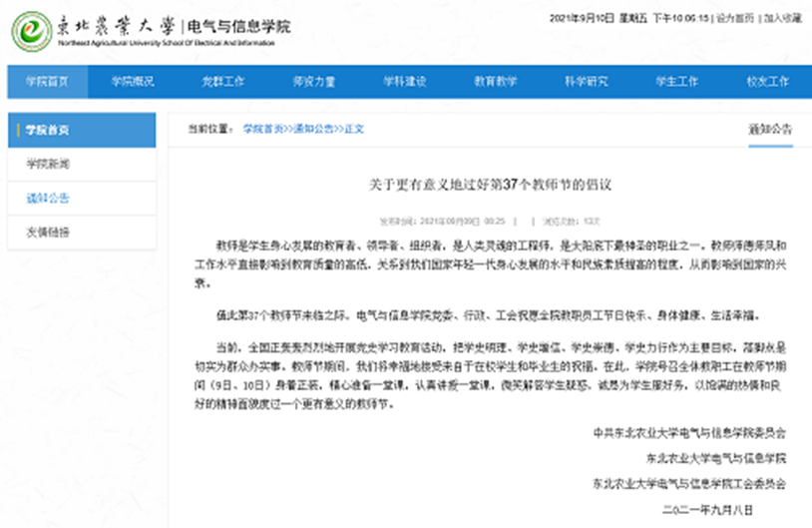The height and width of the screenshot is (528, 812).
Task: Go to 党群工作 in the navigation bar
Action: pos(222,82)
